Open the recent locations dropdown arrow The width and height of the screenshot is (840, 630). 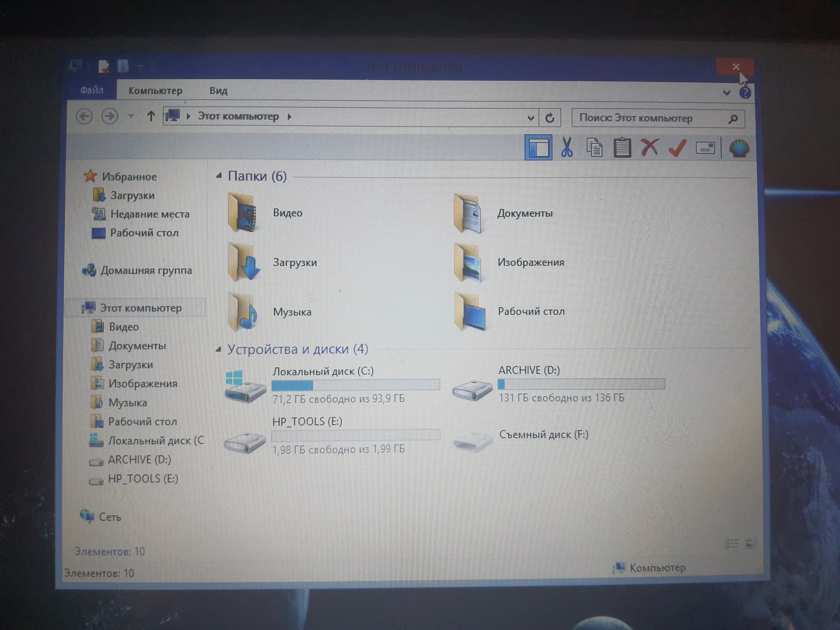pyautogui.click(x=131, y=116)
